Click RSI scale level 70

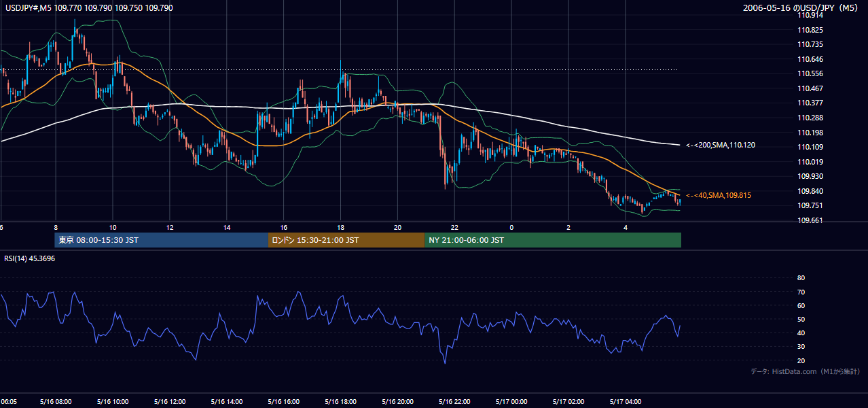tap(801, 292)
